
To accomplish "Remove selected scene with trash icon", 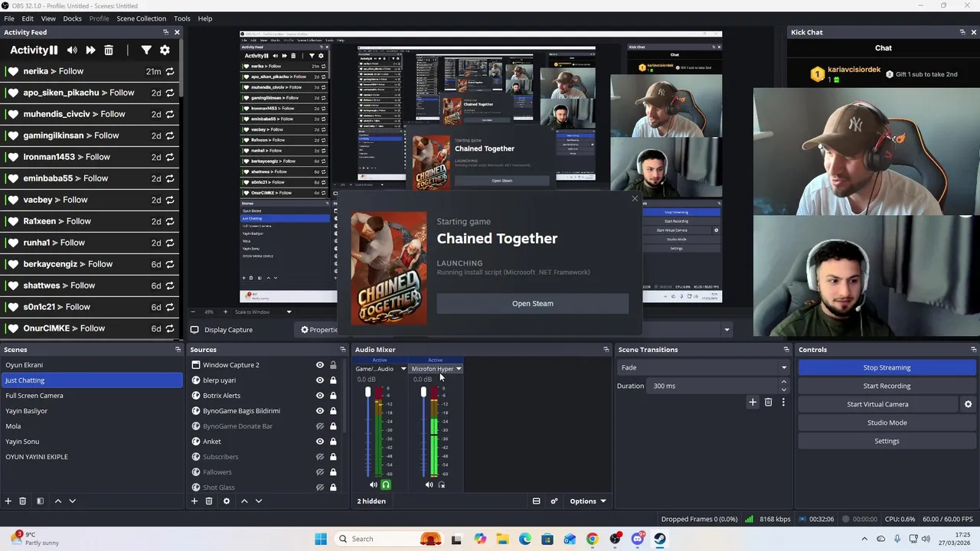I will coord(23,501).
